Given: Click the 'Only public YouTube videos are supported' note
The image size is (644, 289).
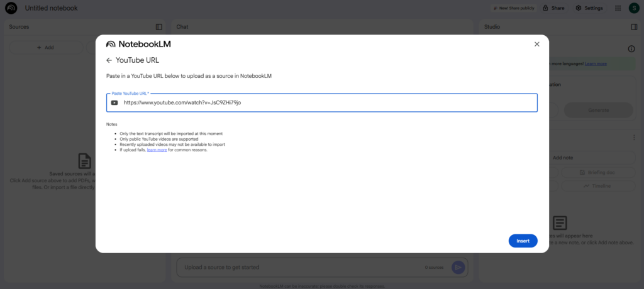Looking at the screenshot, I should (159, 139).
